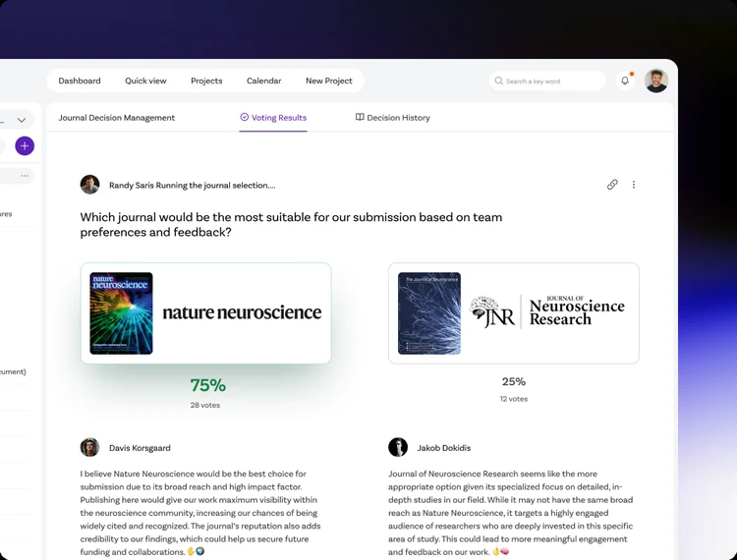
Task: Go to the Dashboard menu
Action: coord(80,81)
